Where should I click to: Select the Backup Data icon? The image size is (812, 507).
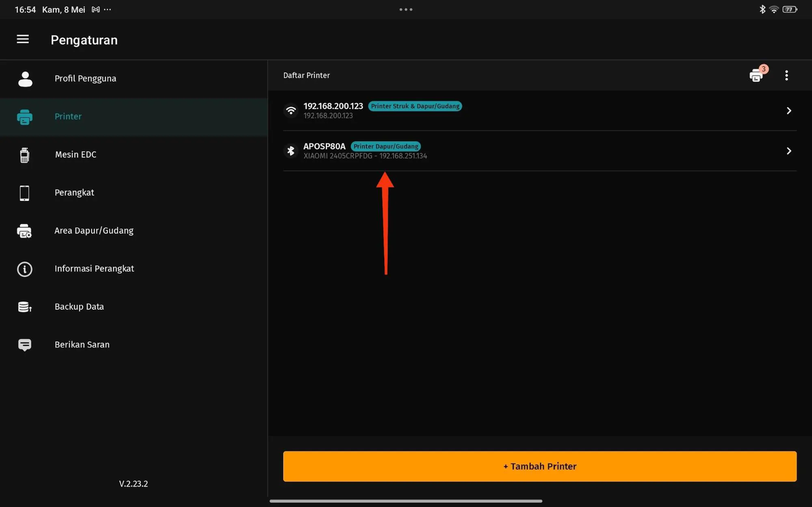point(24,306)
